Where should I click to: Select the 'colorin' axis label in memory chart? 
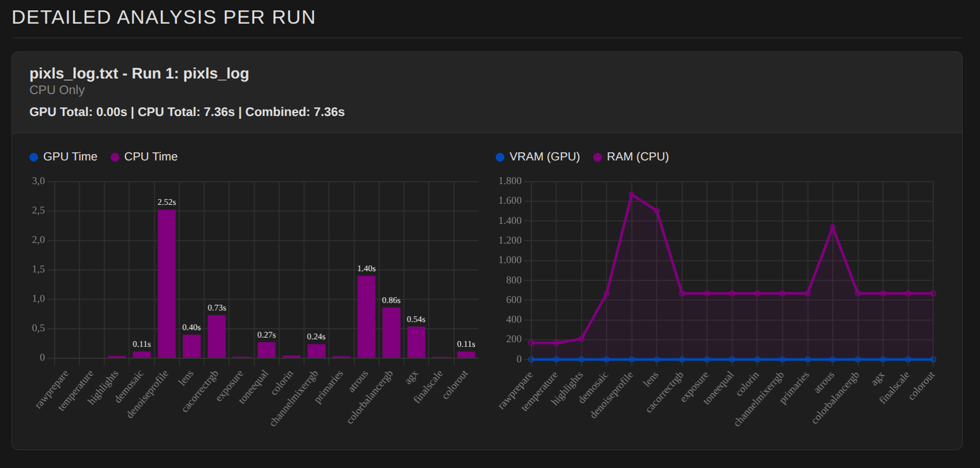point(748,384)
